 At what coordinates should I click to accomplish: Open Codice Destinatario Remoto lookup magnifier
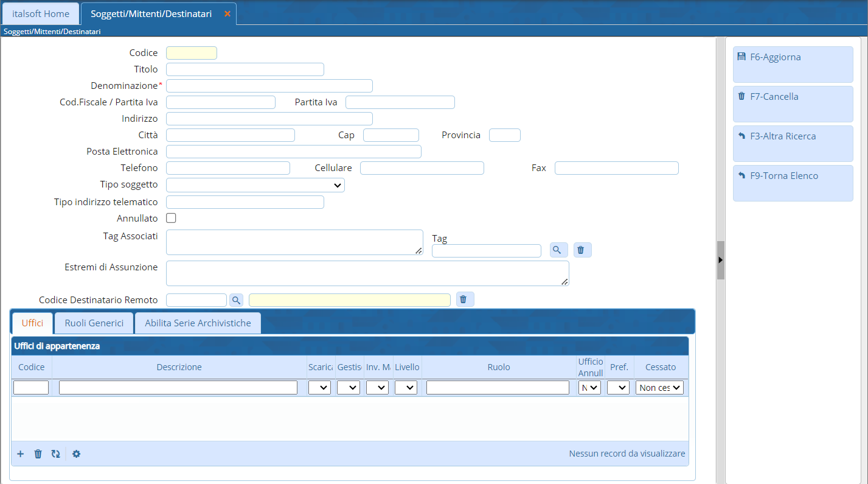pyautogui.click(x=236, y=300)
